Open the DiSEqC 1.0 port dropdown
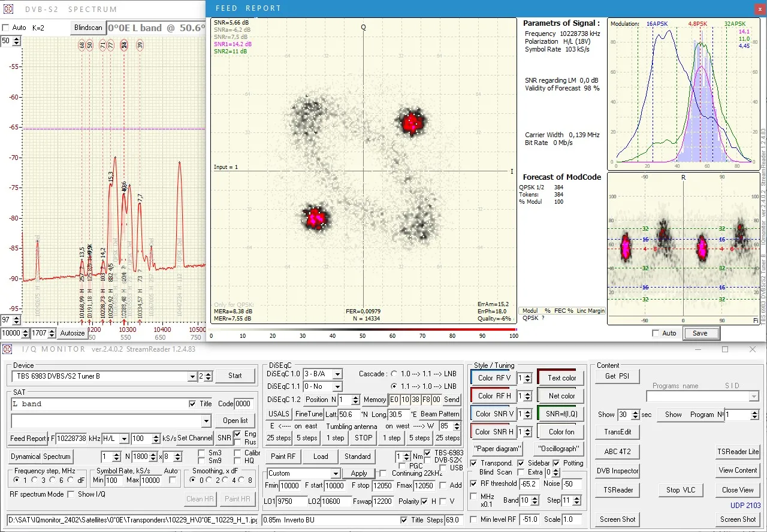 pyautogui.click(x=337, y=374)
